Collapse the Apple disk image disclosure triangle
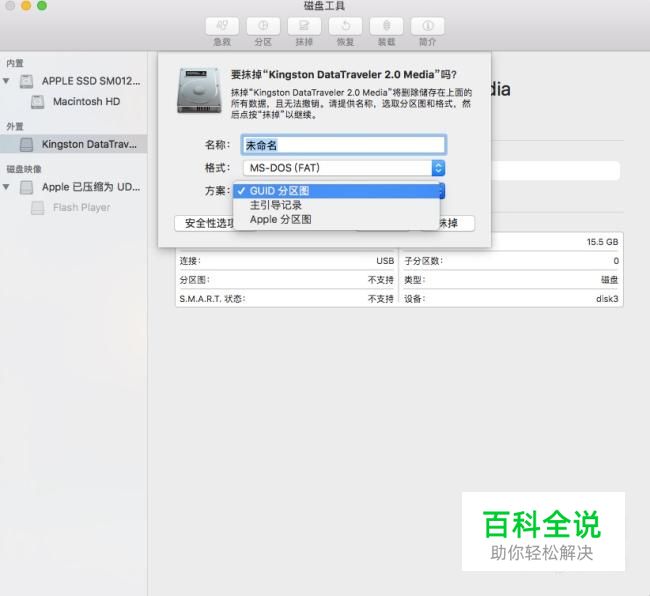This screenshot has height=596, width=650. pos(6,187)
